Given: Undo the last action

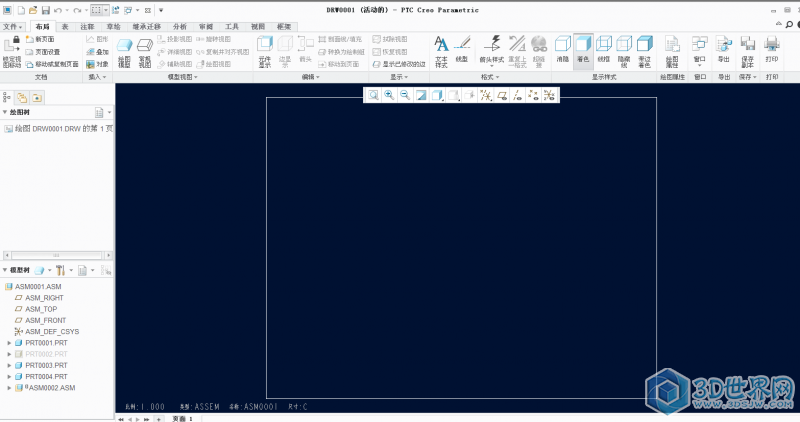Looking at the screenshot, I should point(58,10).
